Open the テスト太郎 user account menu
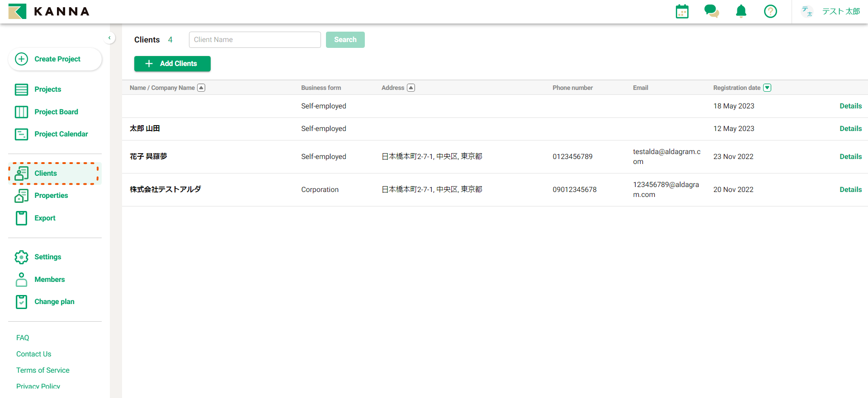 (x=831, y=11)
